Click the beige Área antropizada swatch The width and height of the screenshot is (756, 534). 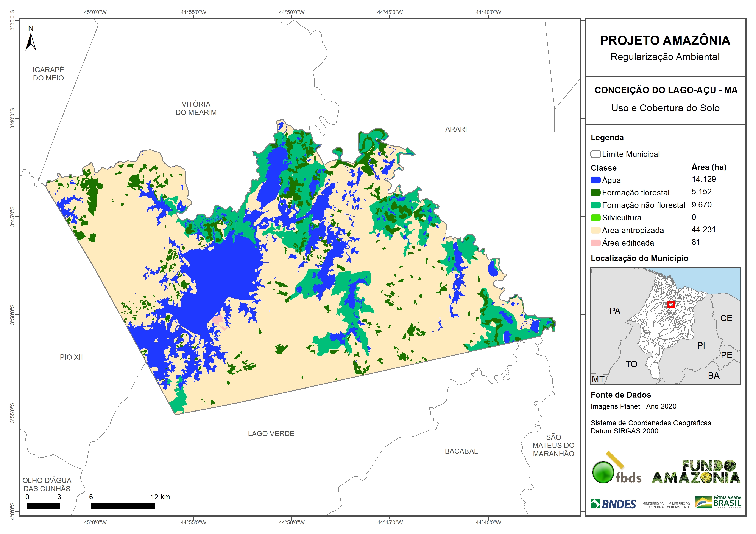[595, 230]
